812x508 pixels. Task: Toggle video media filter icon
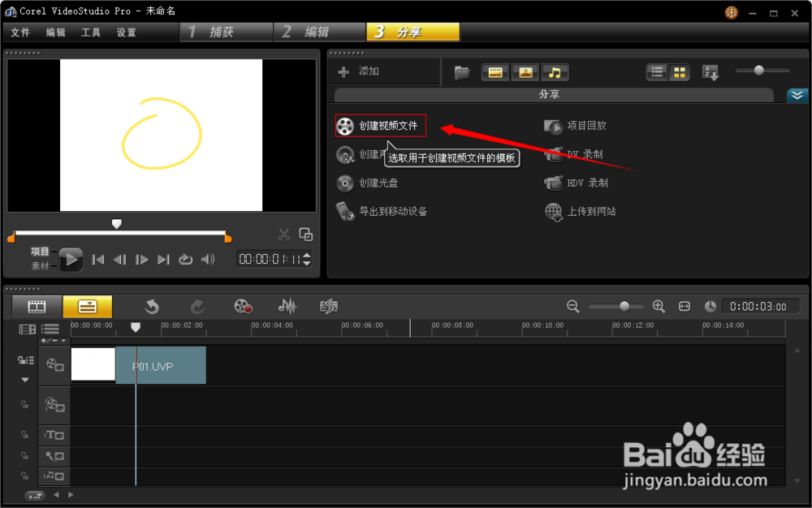coord(495,72)
